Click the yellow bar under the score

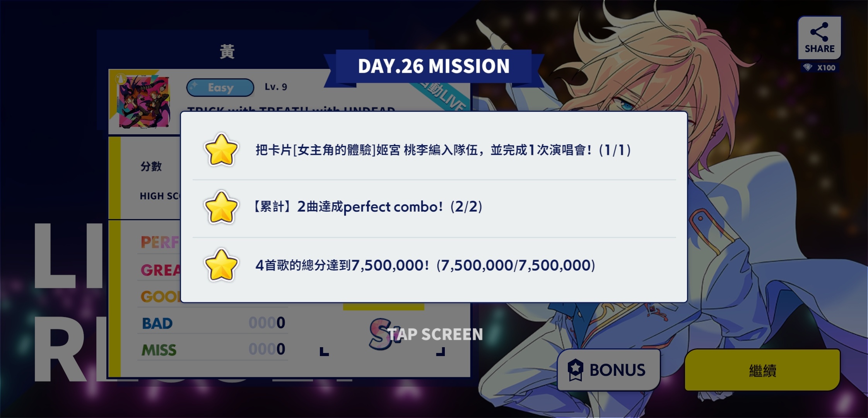pyautogui.click(x=384, y=307)
